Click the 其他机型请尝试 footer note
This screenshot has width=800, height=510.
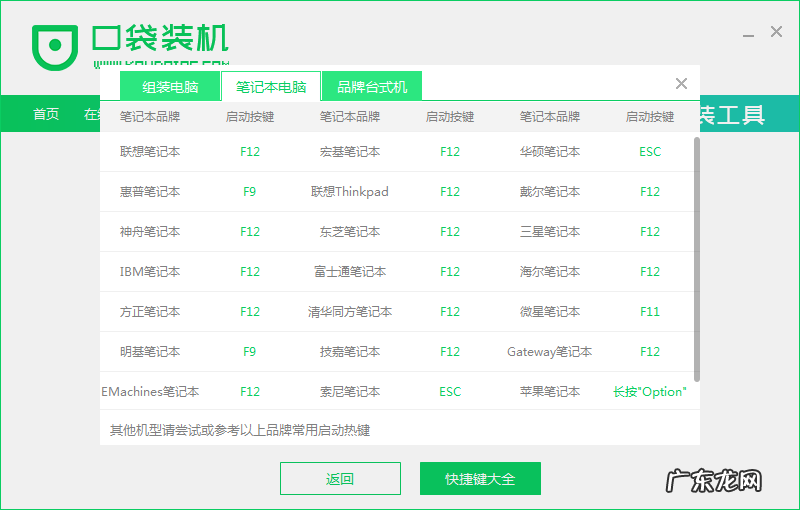click(240, 430)
